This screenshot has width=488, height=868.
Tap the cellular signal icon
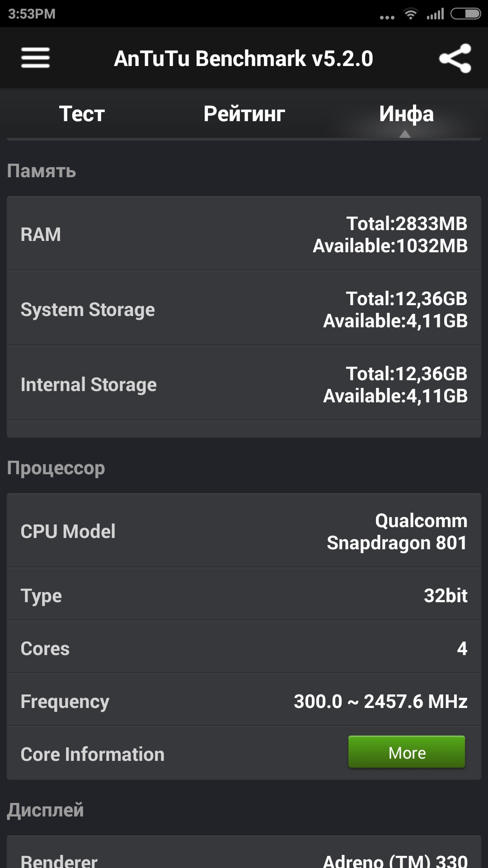[435, 14]
